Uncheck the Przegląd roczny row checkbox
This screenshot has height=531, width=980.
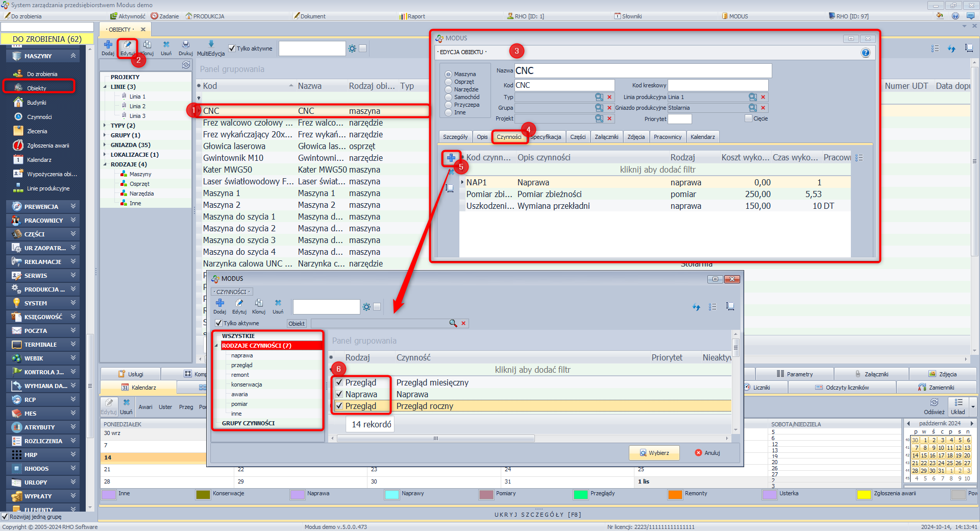click(339, 406)
